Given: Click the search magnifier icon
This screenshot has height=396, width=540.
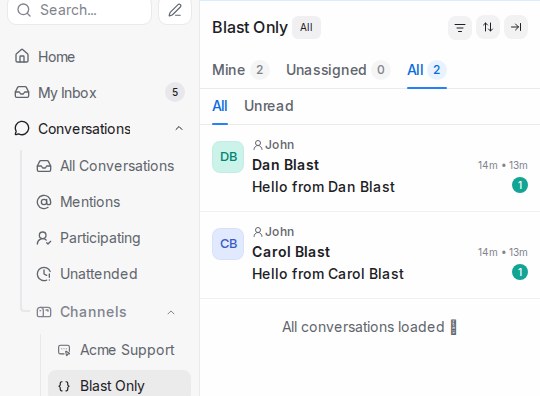Looking at the screenshot, I should point(24,10).
